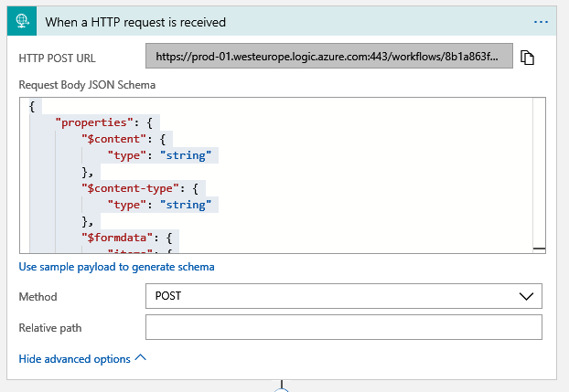Click the "string" value under $content-type
The height and width of the screenshot is (392, 569).
[x=186, y=205]
